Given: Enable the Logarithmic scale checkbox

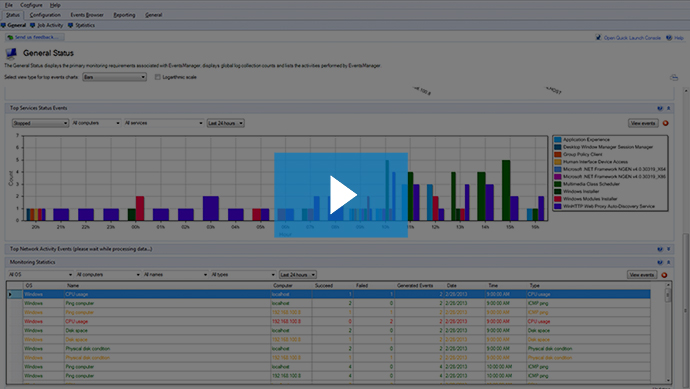Looking at the screenshot, I should 157,77.
